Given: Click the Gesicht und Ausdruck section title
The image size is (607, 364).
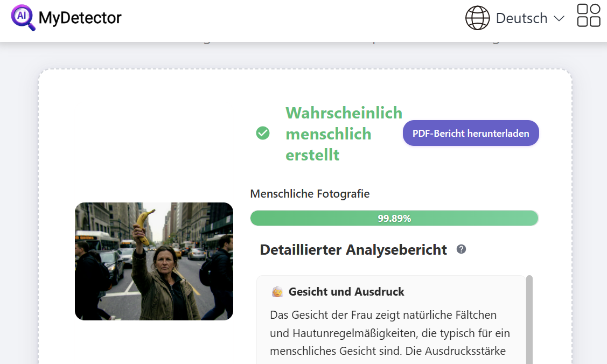Looking at the screenshot, I should [346, 292].
